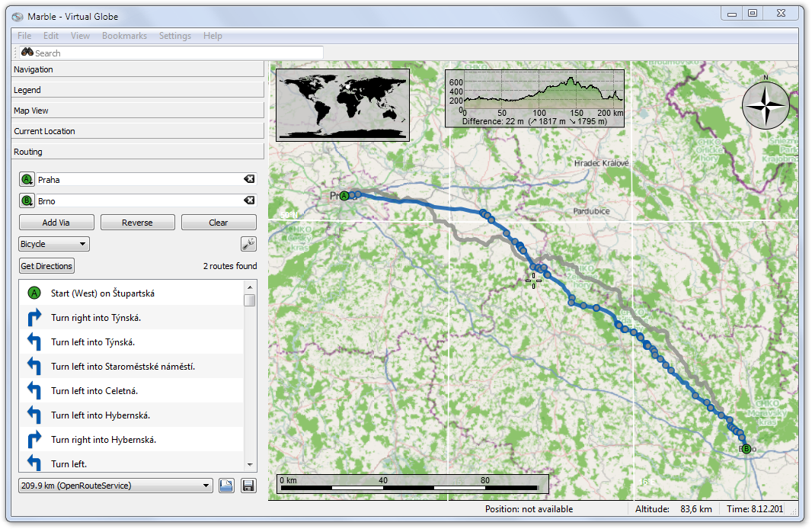Image resolution: width=812 pixels, height=529 pixels.
Task: Expand the Current Location panel
Action: point(138,131)
